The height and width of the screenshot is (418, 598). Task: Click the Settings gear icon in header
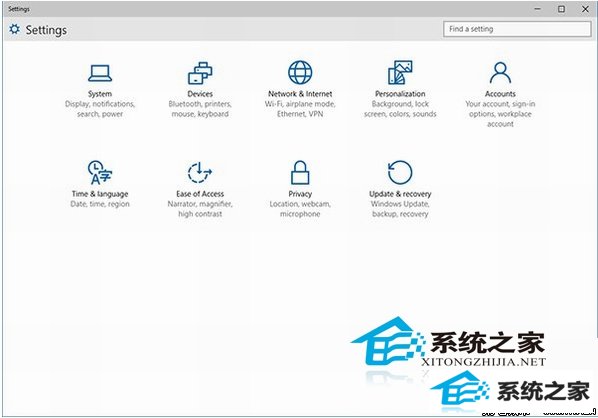pos(14,29)
